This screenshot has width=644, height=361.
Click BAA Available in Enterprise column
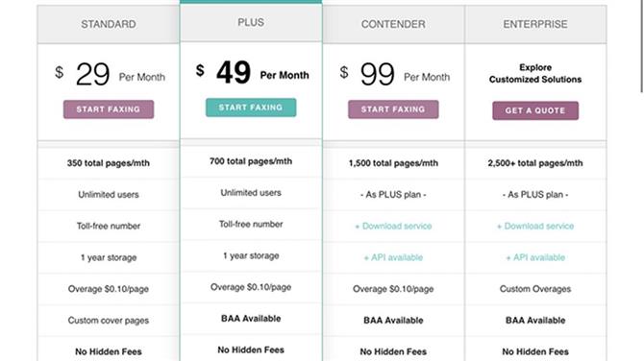coord(535,321)
